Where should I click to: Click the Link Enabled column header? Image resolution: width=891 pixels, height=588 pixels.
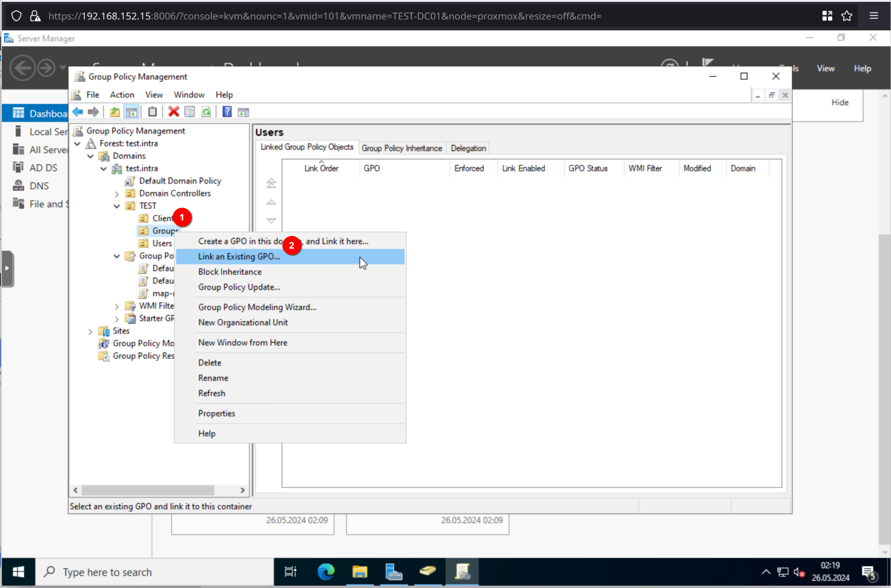(530, 168)
